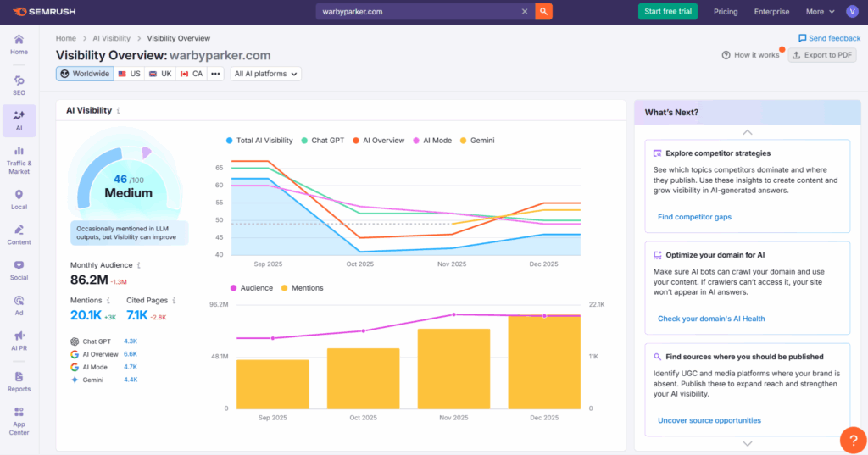The width and height of the screenshot is (868, 455).
Task: Open the Ad sidebar section
Action: (x=19, y=306)
